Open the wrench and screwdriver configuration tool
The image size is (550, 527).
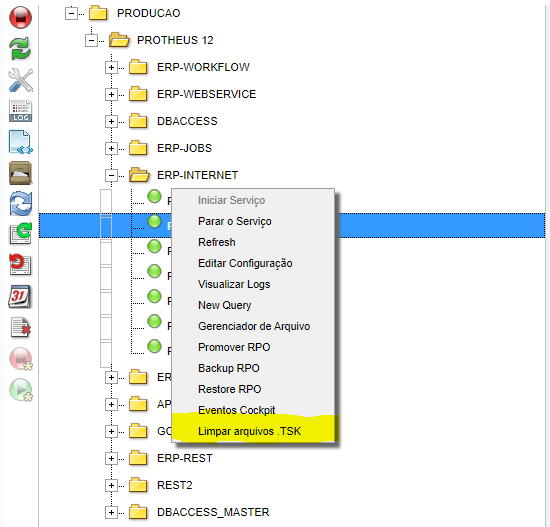coord(20,80)
